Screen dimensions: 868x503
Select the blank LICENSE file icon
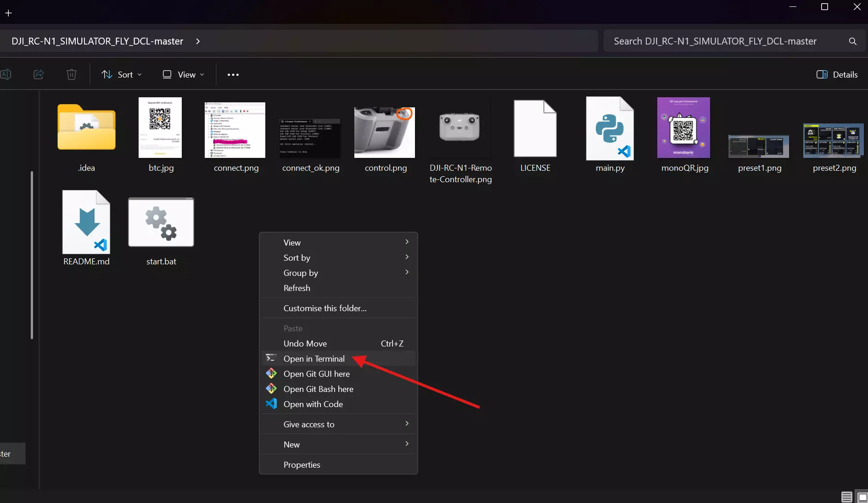535,129
